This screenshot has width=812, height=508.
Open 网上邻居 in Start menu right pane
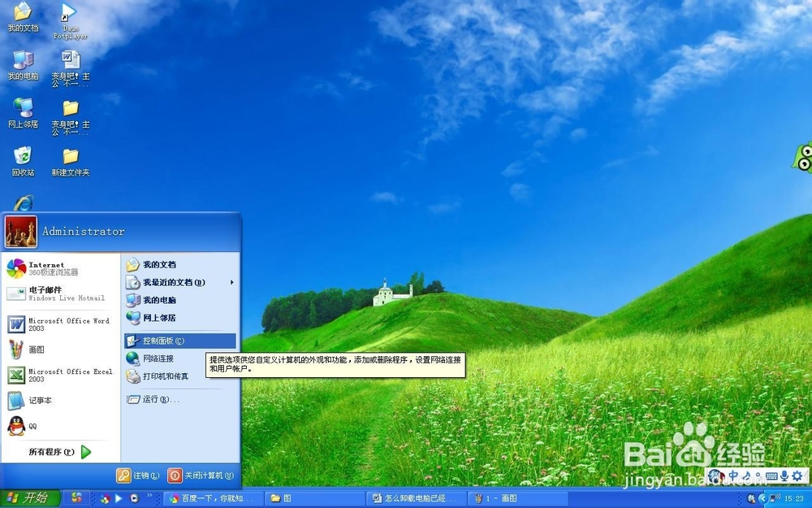click(x=179, y=317)
